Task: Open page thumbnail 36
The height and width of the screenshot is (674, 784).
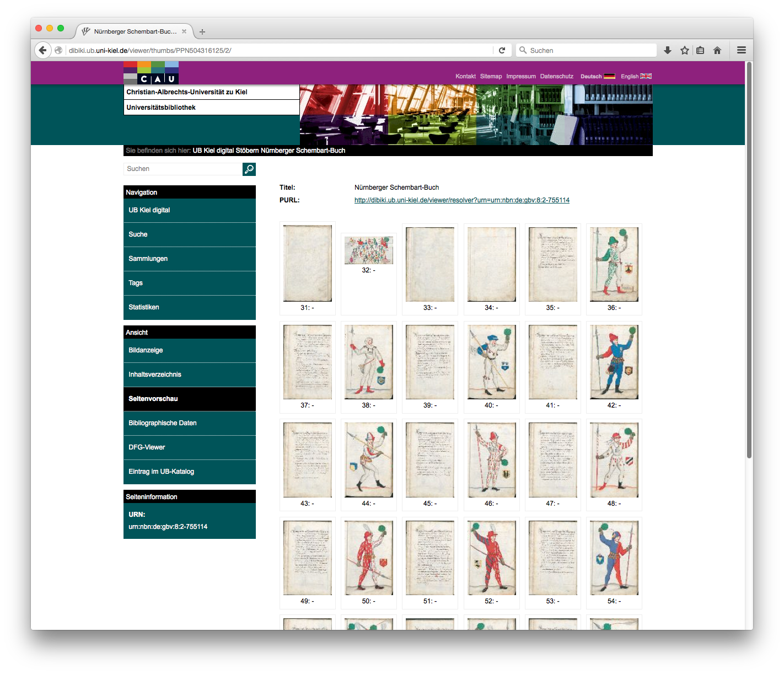Action: tap(614, 264)
